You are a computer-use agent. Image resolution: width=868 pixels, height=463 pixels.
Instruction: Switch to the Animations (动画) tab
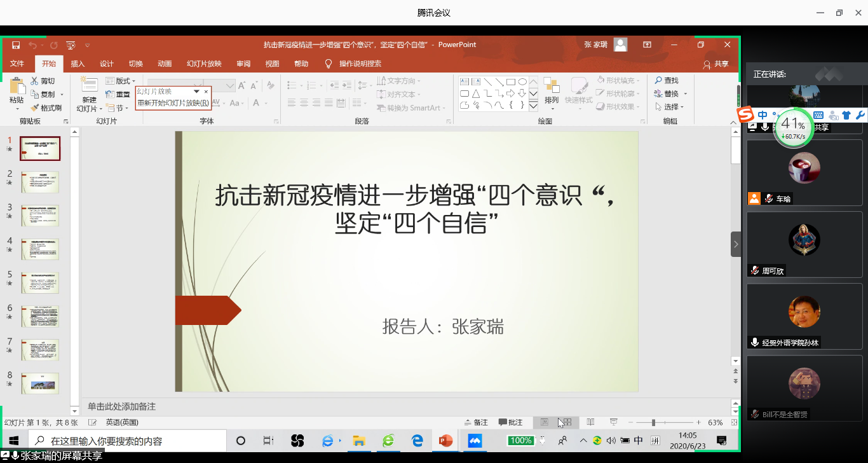(165, 64)
